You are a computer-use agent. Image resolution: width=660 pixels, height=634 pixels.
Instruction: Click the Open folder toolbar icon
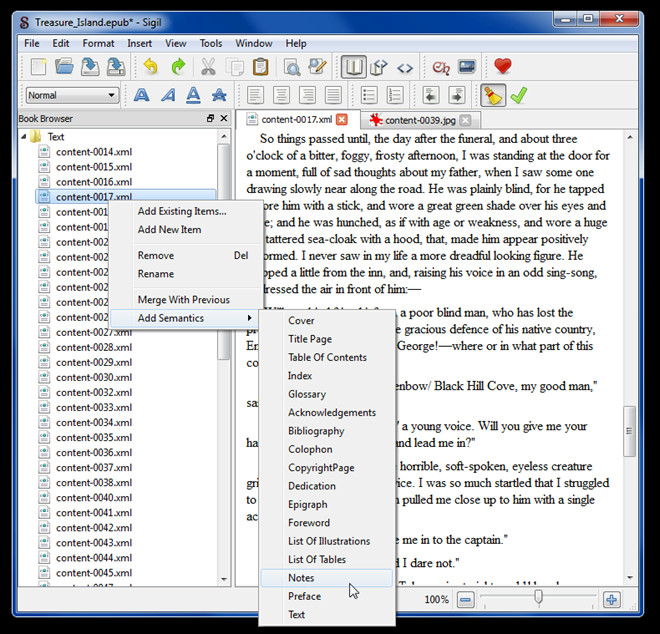click(x=64, y=67)
